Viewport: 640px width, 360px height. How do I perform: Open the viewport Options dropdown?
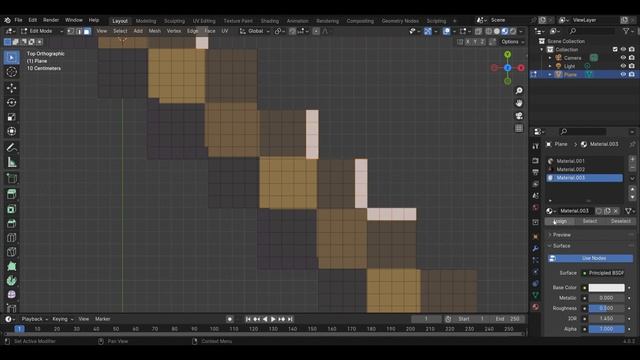coord(512,42)
